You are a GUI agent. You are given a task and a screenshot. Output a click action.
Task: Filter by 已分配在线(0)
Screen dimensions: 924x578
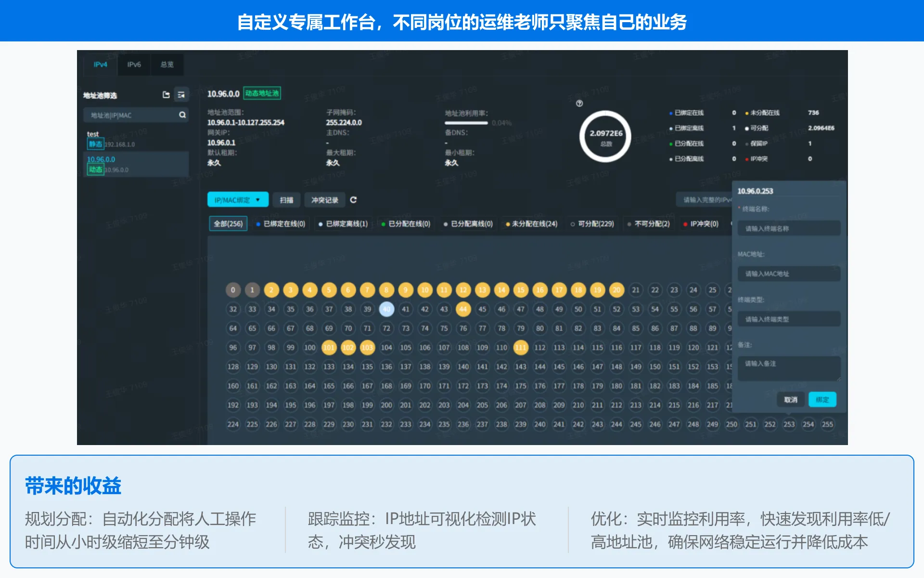tap(406, 224)
